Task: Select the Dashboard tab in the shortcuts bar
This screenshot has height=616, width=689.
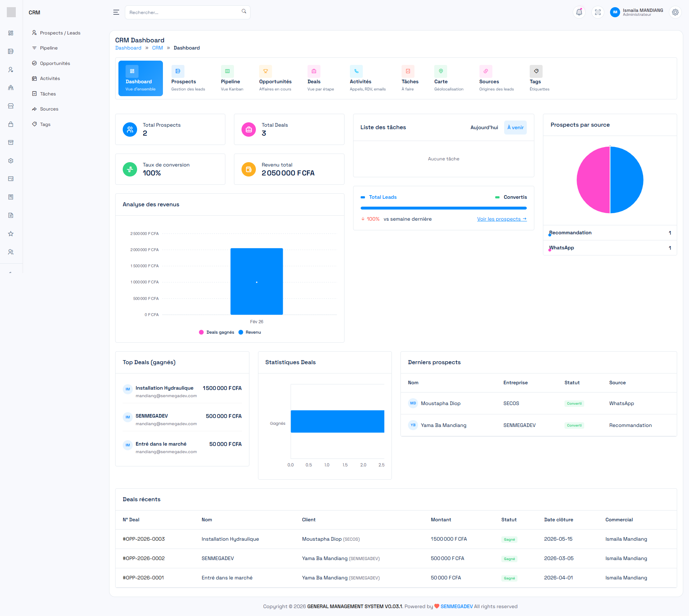Action: pos(140,78)
